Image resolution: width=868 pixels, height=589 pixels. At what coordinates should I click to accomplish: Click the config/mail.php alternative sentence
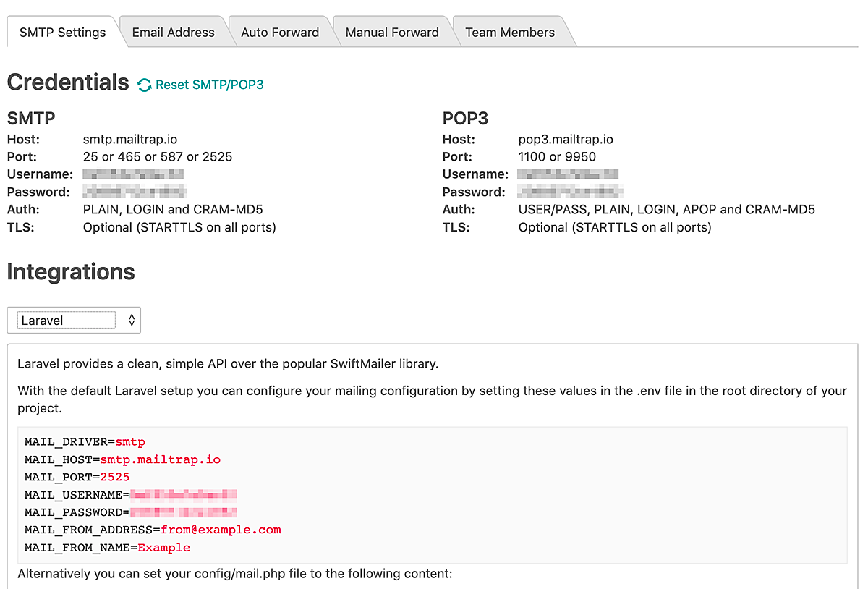tap(234, 574)
